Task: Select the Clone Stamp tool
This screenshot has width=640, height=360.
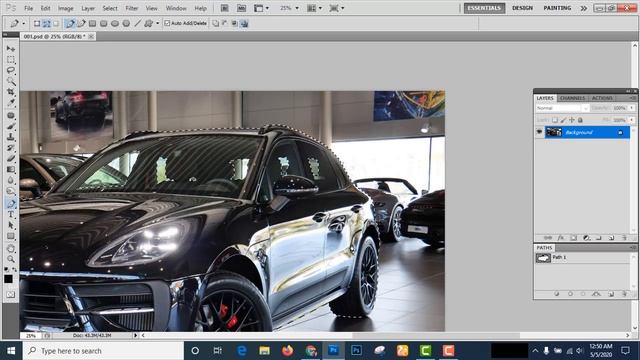Action: 11,137
